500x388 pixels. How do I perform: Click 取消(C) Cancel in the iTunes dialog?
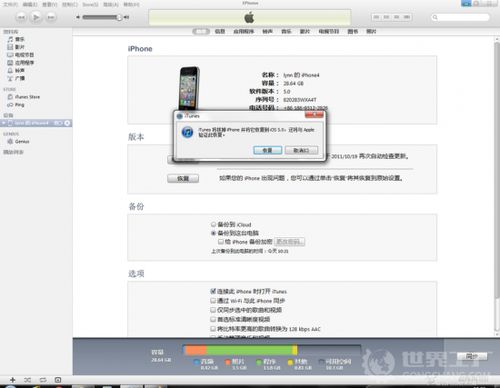coord(301,150)
